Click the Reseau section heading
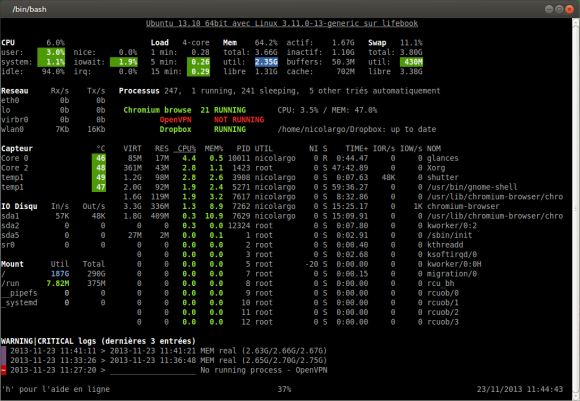580x401 pixels. [15, 91]
